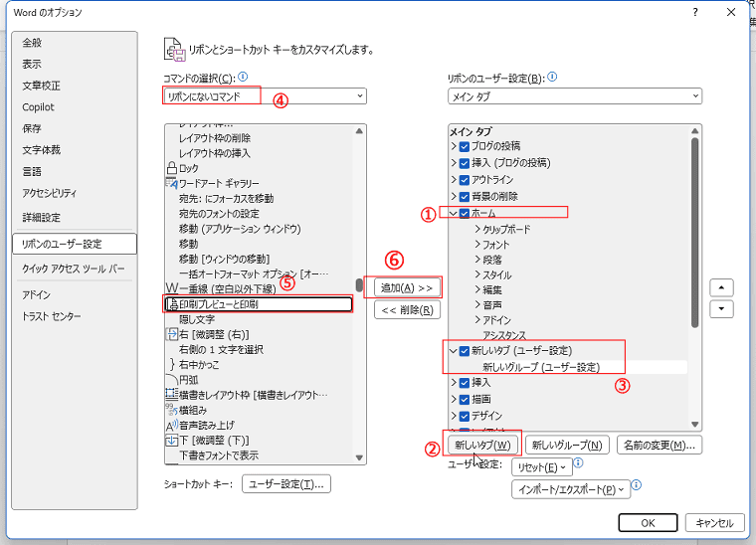This screenshot has height=545, width=756.
Task: Select the ワードアート ギャラリー command
Action: pyautogui.click(x=219, y=184)
